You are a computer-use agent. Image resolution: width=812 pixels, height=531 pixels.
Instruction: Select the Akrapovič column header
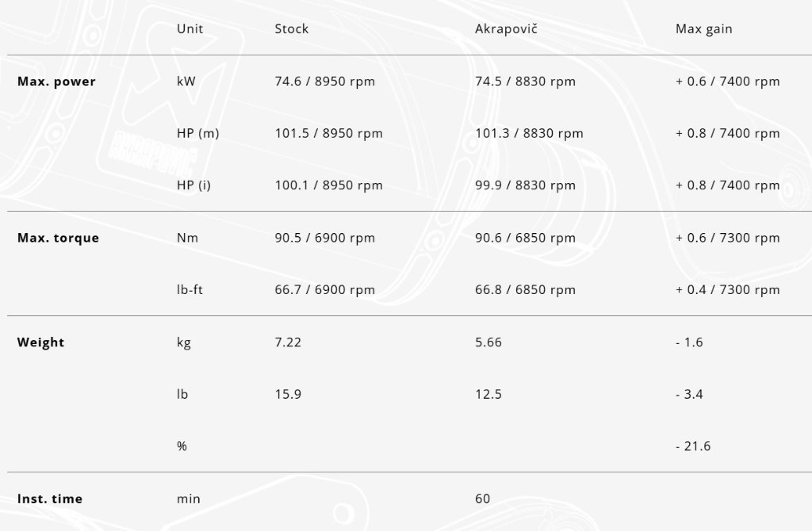point(507,29)
